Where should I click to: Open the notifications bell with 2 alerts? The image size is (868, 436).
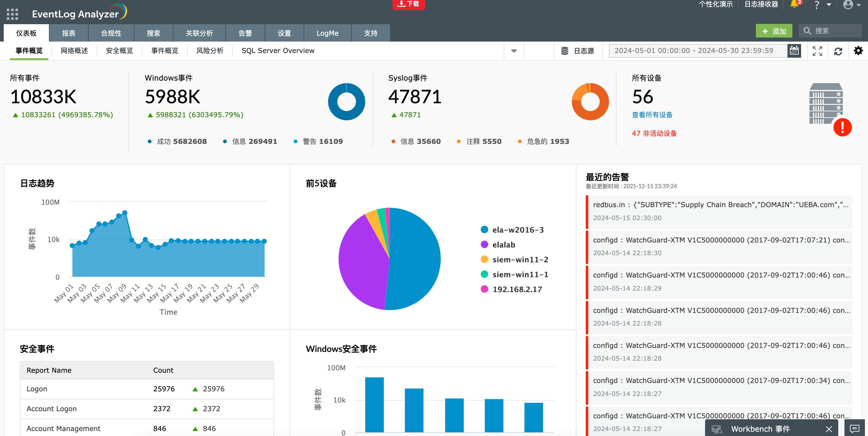794,5
